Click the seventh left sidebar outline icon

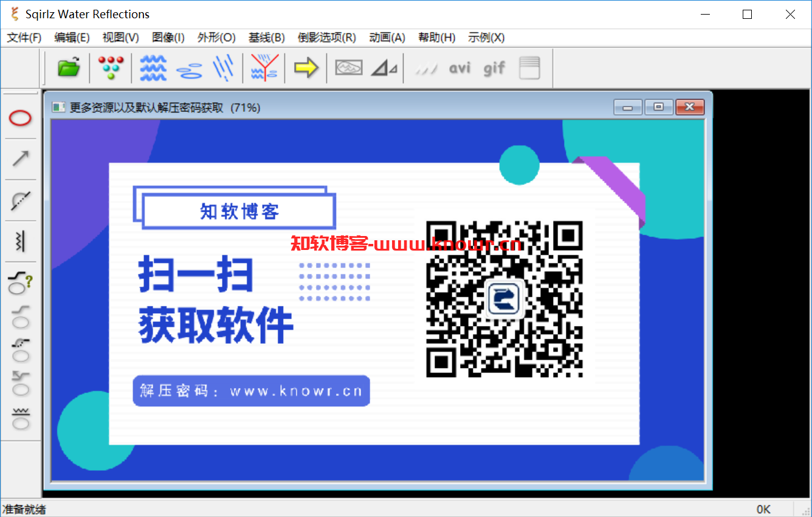tap(21, 350)
